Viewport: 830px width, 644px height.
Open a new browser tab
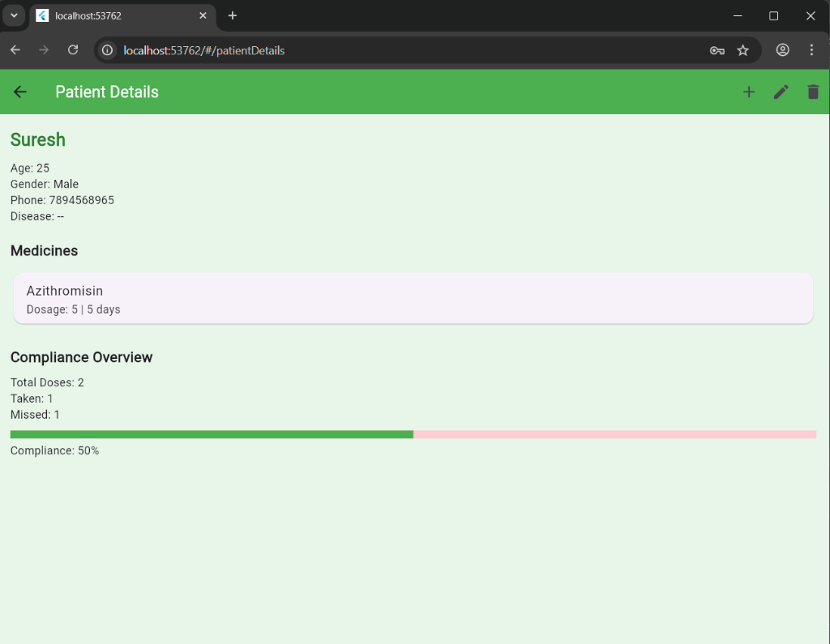coord(233,16)
